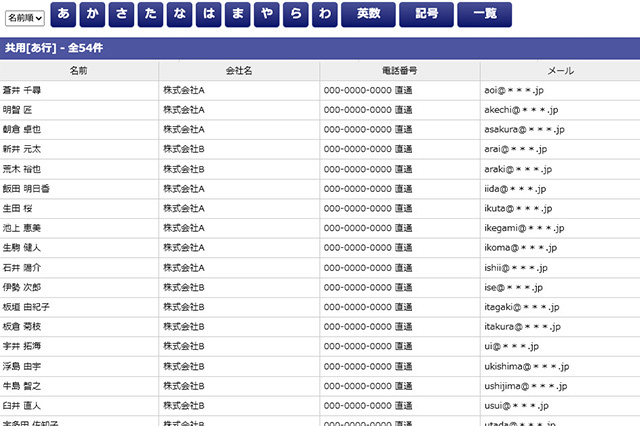
Task: Click email itakura@***.jp
Action: [522, 326]
